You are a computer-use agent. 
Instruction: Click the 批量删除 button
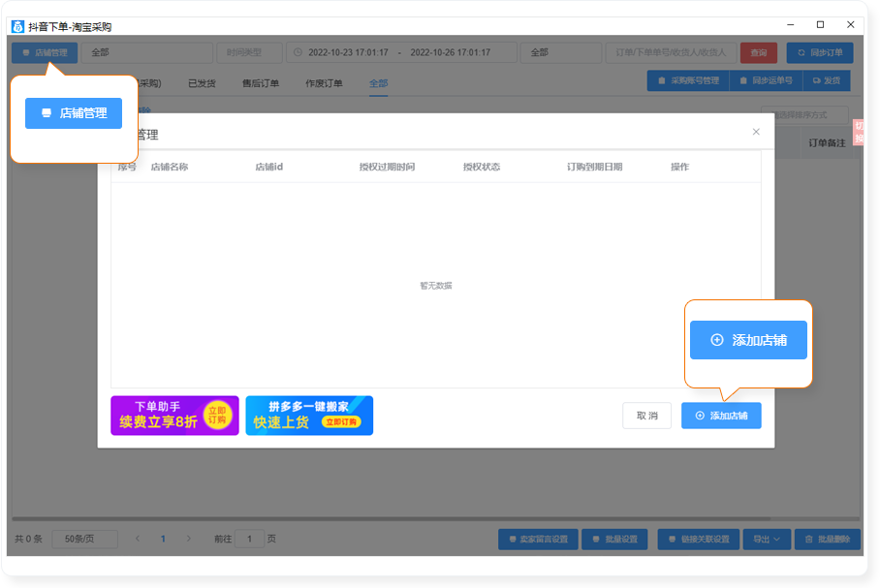pos(828,540)
